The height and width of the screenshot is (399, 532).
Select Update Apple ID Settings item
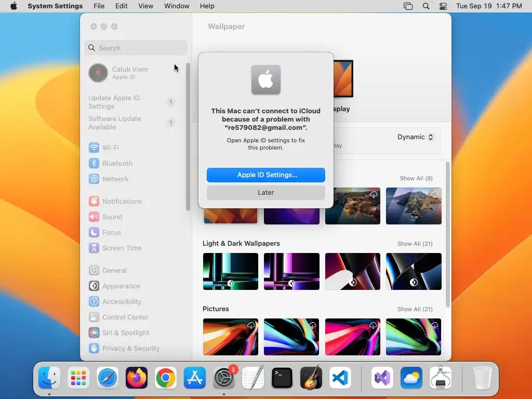(x=131, y=102)
